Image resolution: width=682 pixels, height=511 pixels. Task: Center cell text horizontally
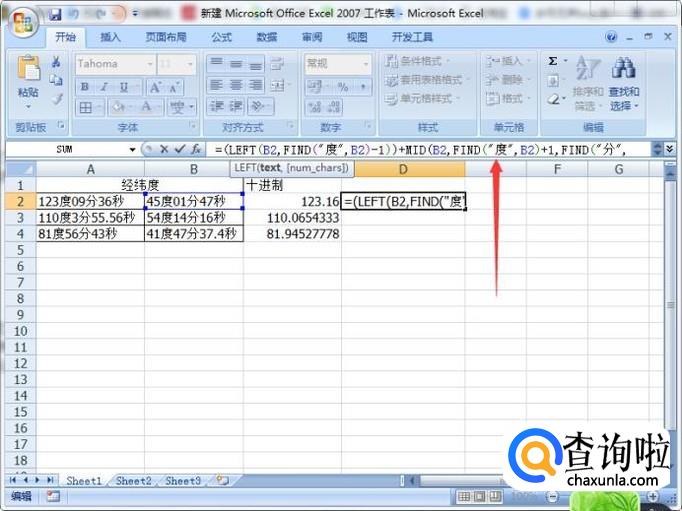click(236, 85)
